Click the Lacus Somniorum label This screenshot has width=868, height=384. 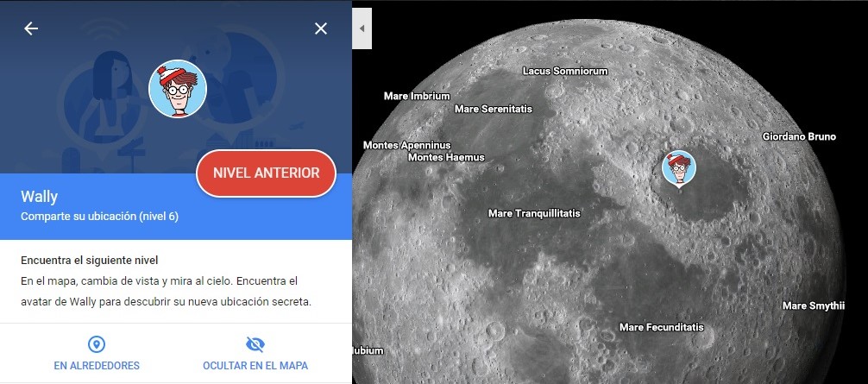[x=565, y=71]
